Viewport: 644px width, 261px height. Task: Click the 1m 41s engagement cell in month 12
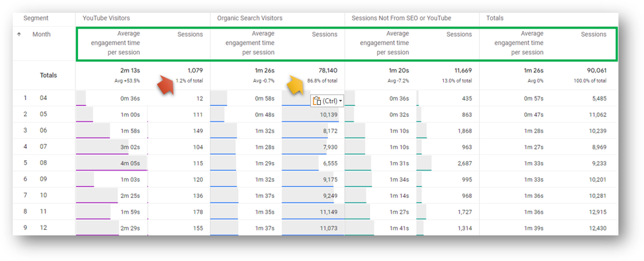399,228
